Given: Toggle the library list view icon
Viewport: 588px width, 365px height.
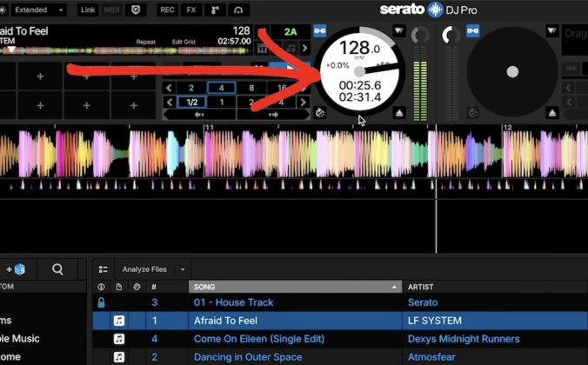Looking at the screenshot, I should 104,269.
